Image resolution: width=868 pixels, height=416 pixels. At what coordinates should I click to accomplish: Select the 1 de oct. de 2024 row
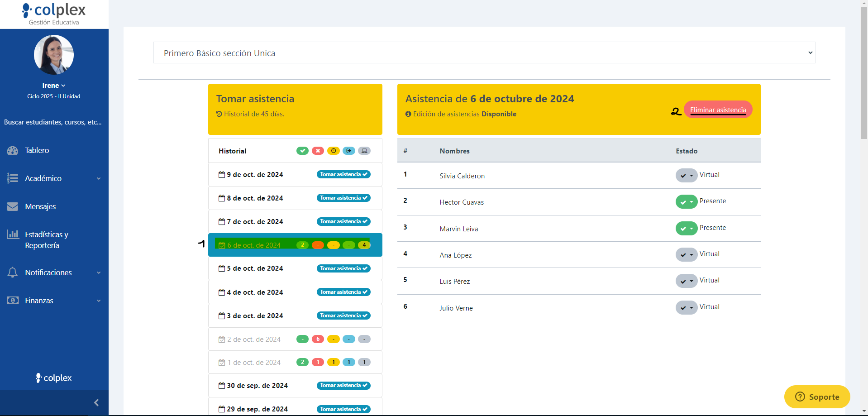pos(295,362)
